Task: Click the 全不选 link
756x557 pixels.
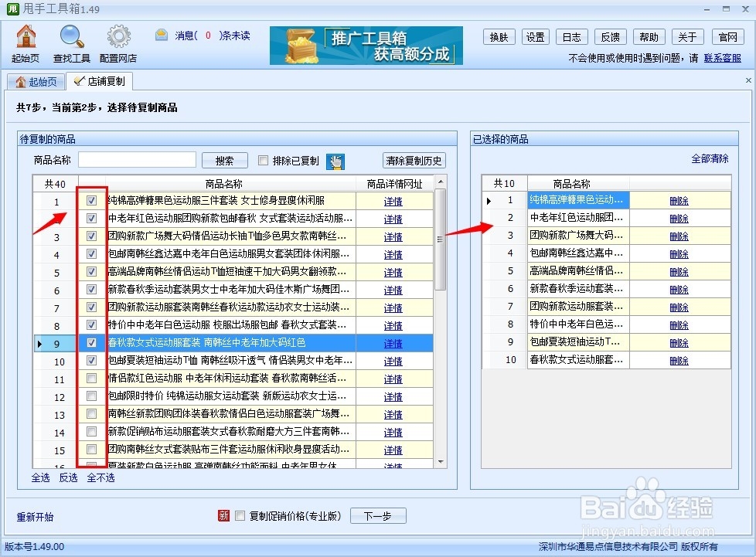Action: 100,477
